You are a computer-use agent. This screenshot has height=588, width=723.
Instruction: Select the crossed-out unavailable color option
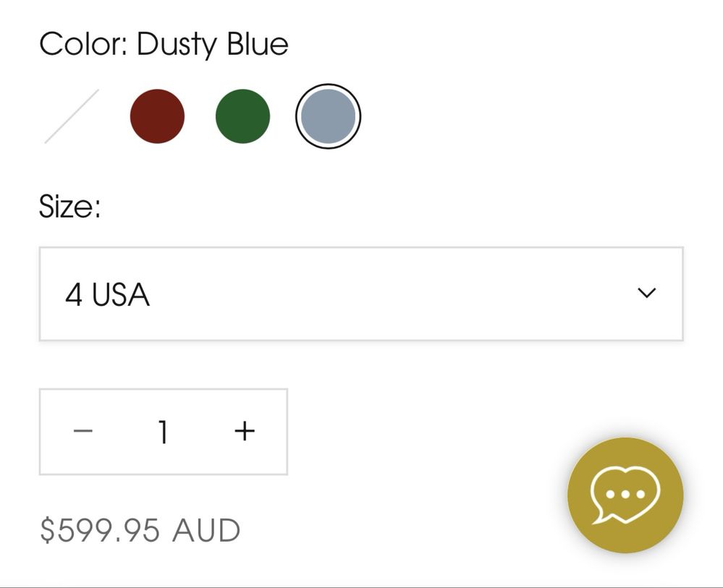click(x=72, y=116)
